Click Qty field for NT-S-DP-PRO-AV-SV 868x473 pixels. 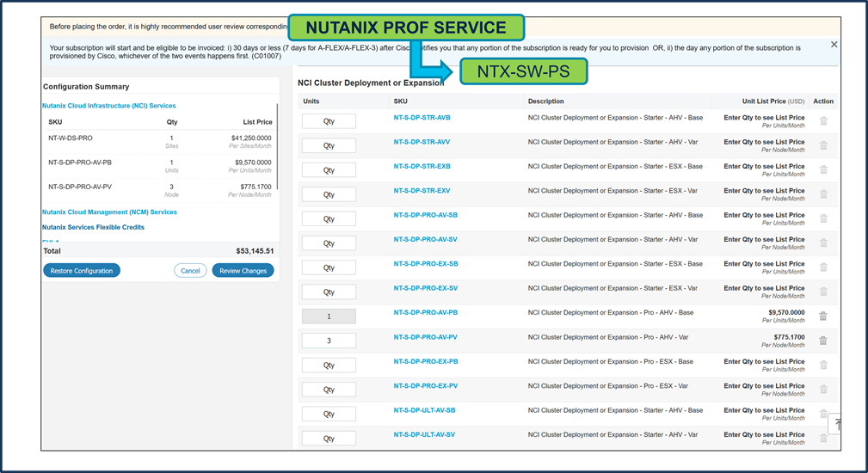click(329, 243)
